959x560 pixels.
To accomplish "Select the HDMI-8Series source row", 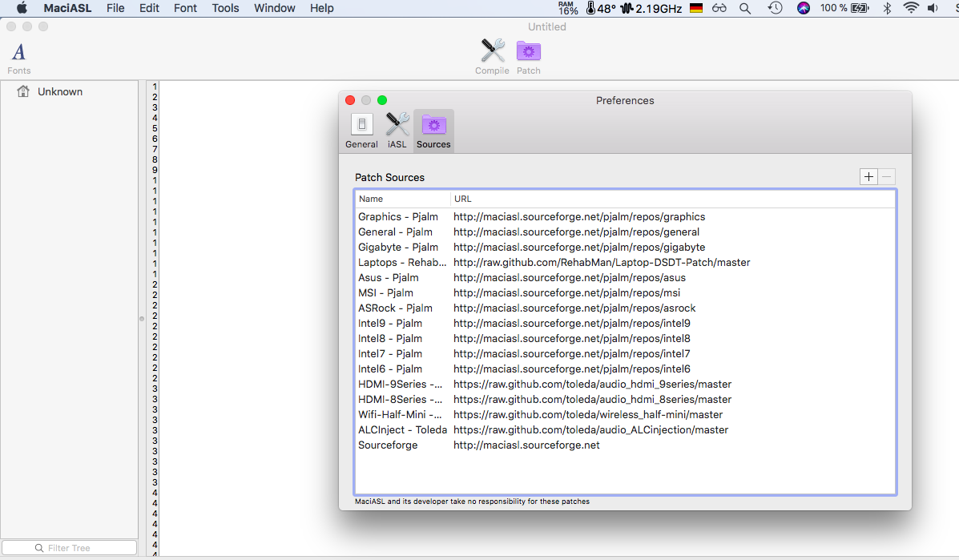I will (x=625, y=399).
